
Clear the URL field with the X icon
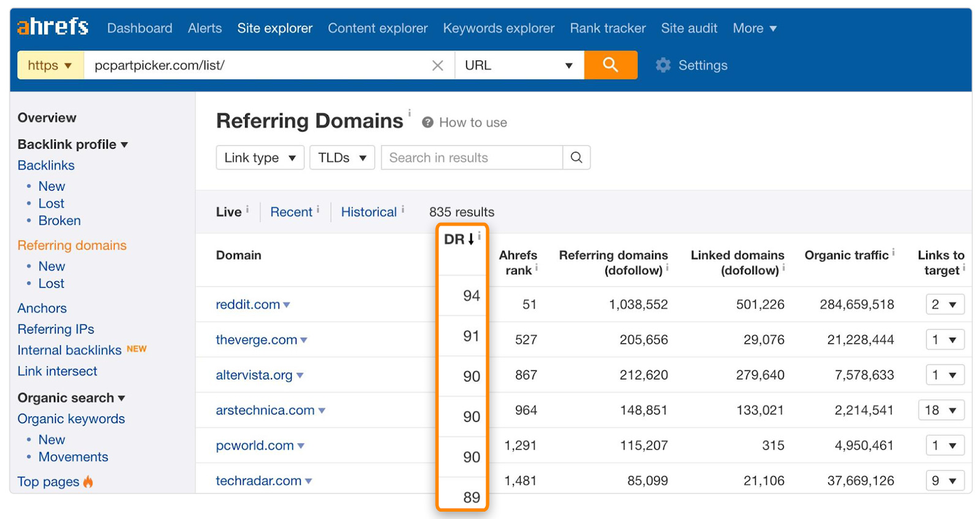(437, 65)
